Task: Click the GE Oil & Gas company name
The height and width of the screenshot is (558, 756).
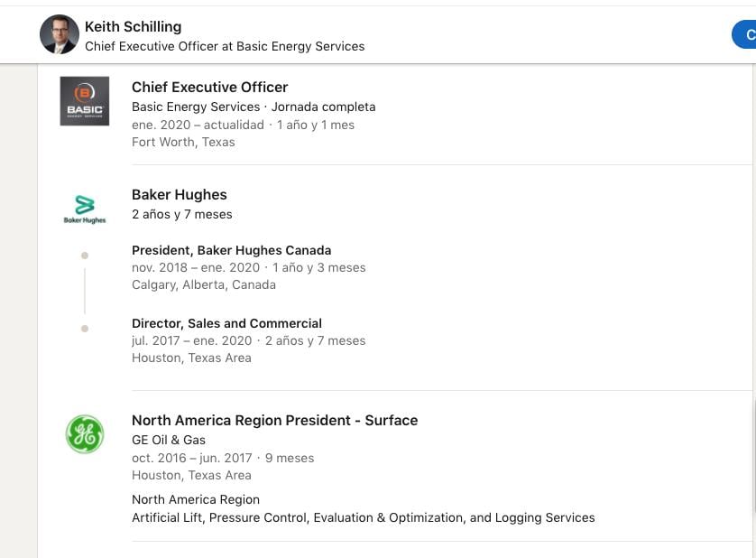Action: [x=169, y=440]
